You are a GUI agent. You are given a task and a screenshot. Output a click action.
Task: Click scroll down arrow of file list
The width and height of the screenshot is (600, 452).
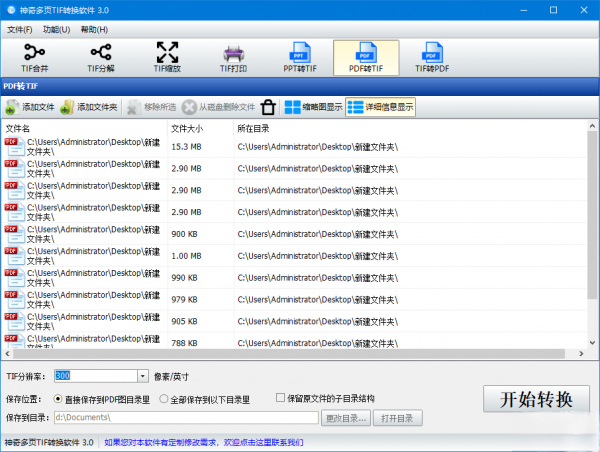[x=592, y=343]
